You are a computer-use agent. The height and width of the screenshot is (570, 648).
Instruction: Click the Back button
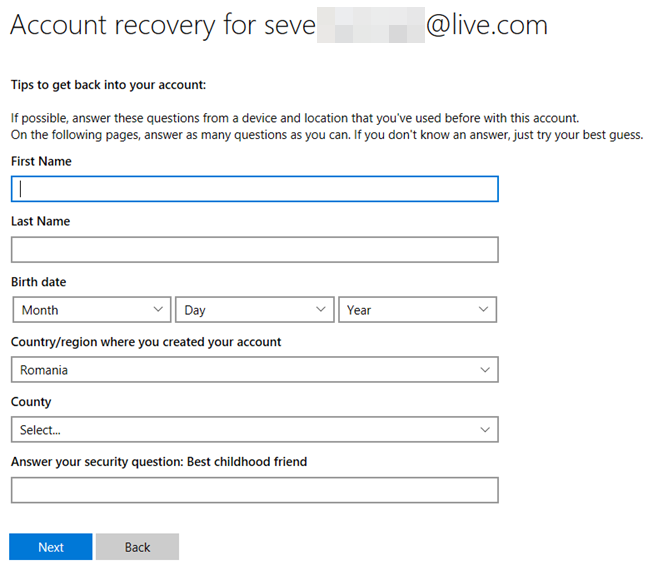coord(138,546)
